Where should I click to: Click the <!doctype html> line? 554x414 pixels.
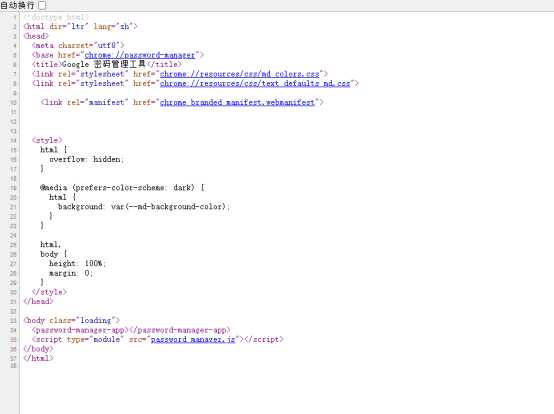56,17
